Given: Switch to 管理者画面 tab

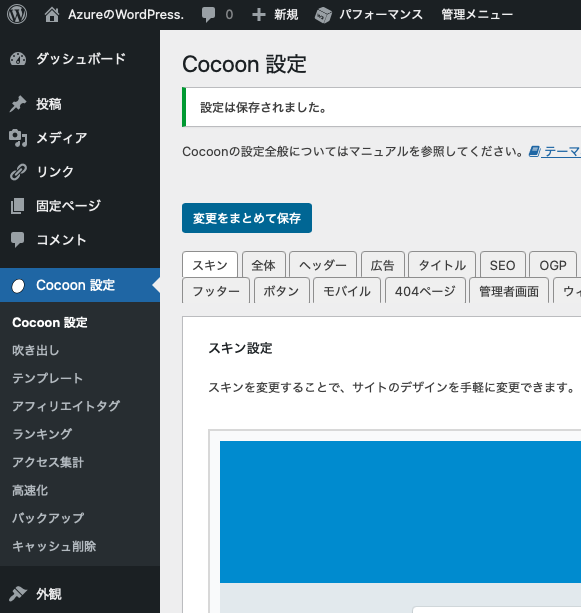Looking at the screenshot, I should 509,291.
